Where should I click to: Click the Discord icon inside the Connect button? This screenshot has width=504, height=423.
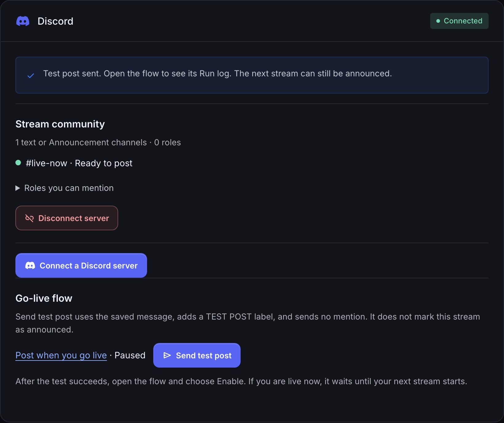[x=30, y=265]
